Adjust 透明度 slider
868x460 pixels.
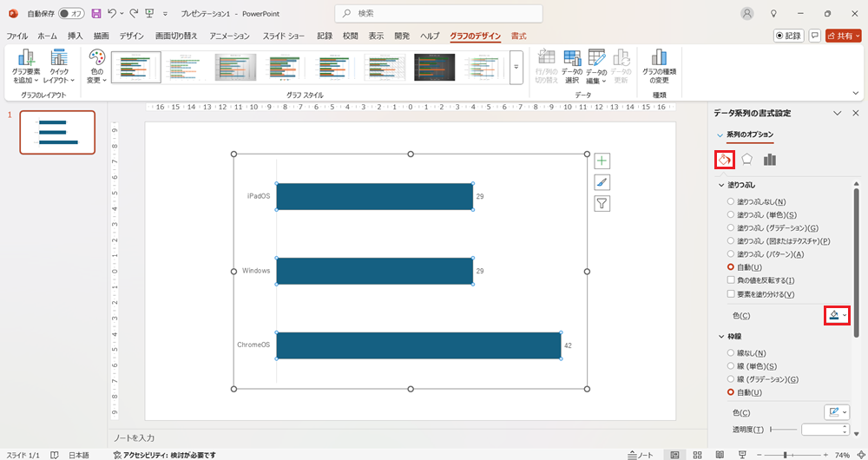pos(783,430)
